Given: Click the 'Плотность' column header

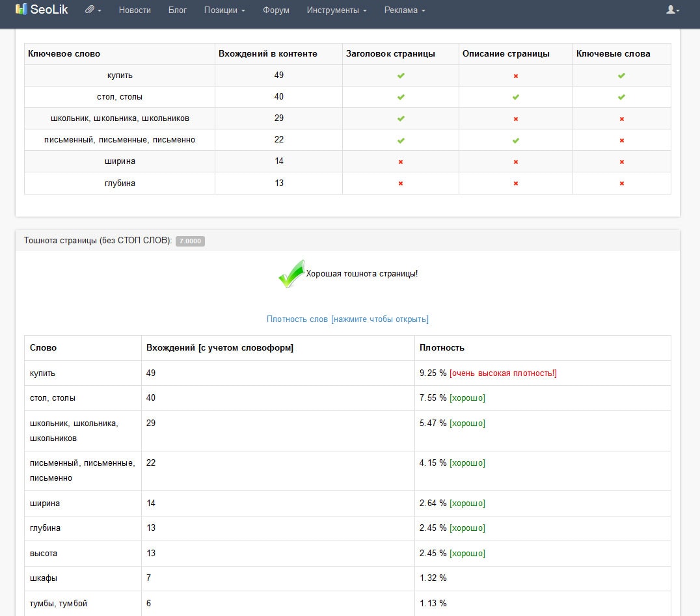Looking at the screenshot, I should tap(442, 348).
